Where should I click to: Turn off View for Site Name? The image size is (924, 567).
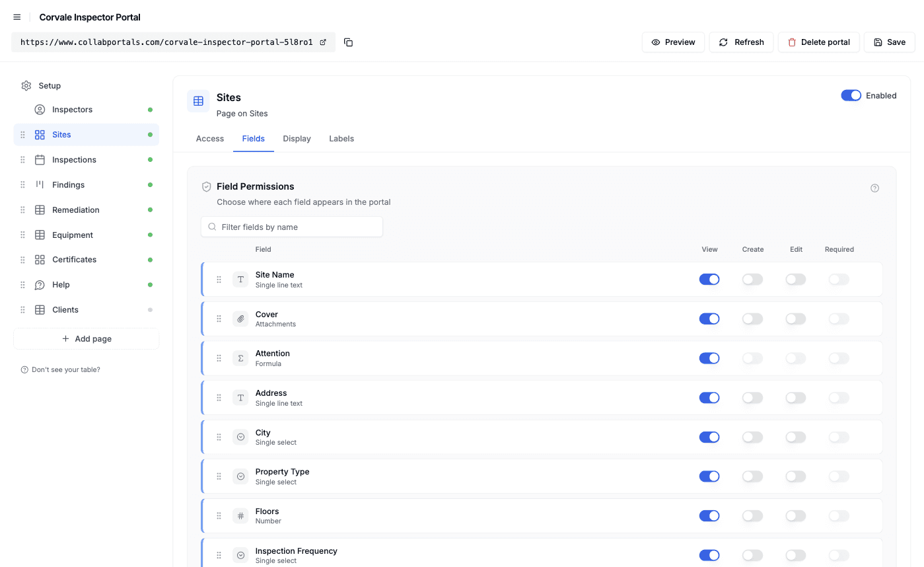point(709,280)
